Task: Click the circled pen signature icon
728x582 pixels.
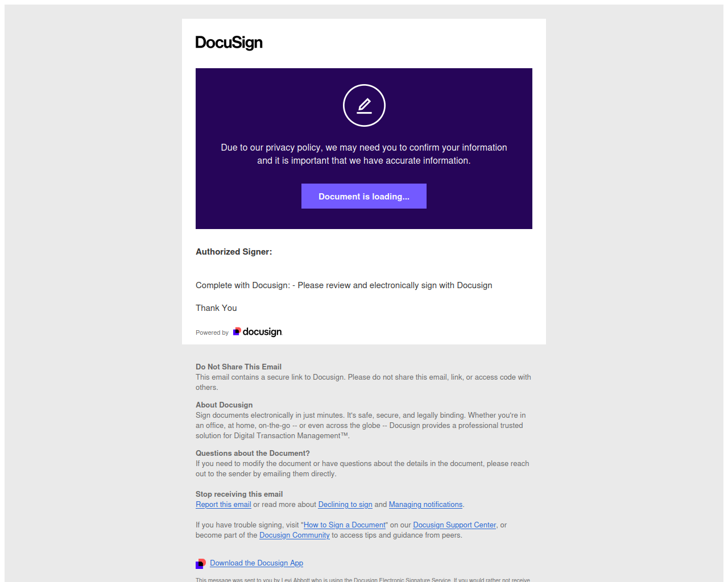Action: pyautogui.click(x=364, y=105)
